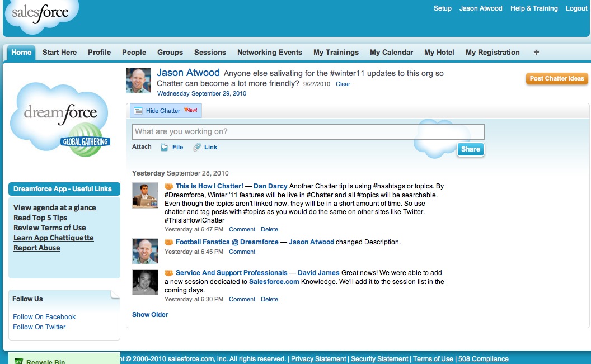Click the Hide Chatter toggle button
591x364 pixels.
(166, 111)
